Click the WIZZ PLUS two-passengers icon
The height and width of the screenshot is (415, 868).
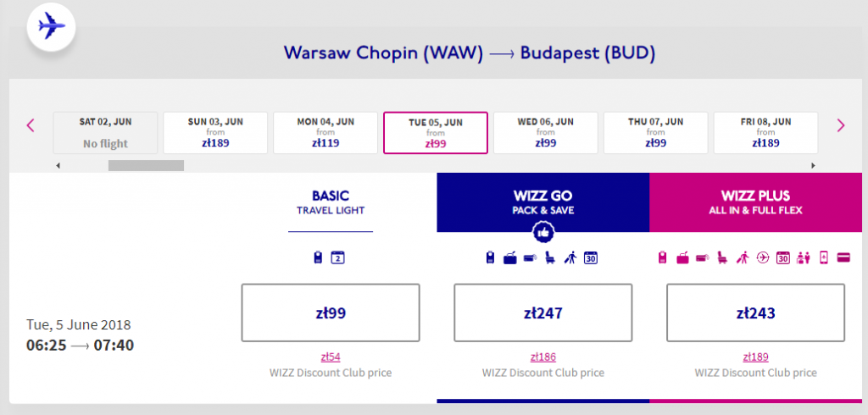[x=804, y=257]
